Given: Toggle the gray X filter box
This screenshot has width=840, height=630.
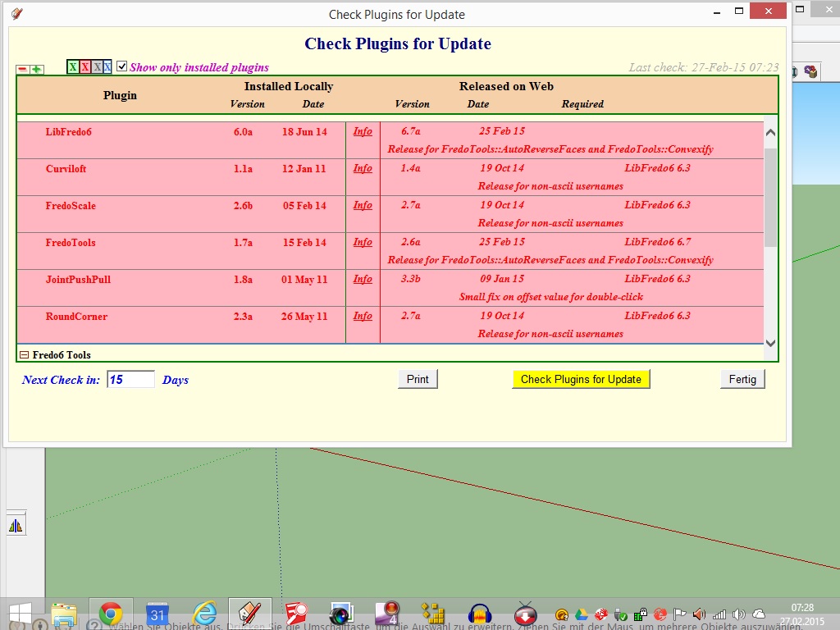Looking at the screenshot, I should (x=97, y=67).
